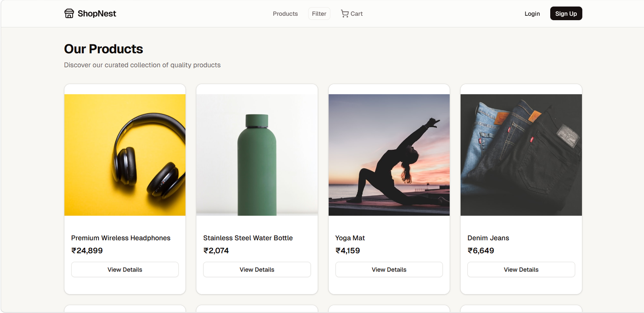
Task: Select the green water bottle thumbnail
Action: point(256,154)
